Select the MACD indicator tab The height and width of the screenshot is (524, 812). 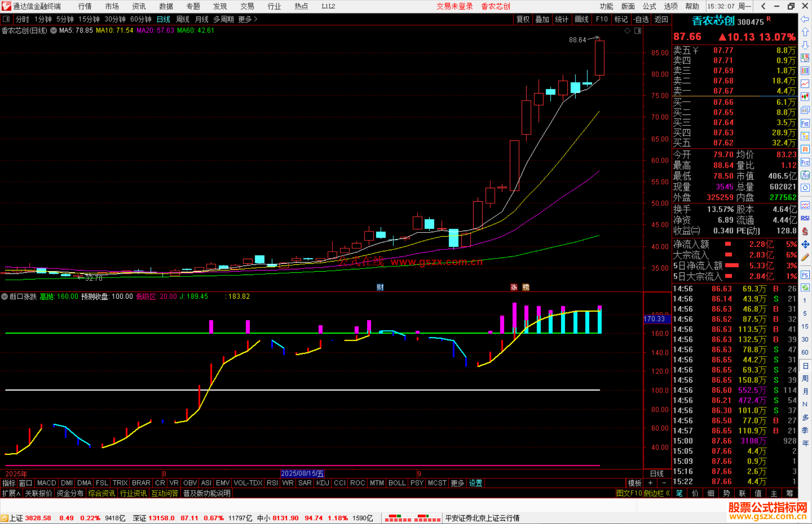pyautogui.click(x=47, y=483)
